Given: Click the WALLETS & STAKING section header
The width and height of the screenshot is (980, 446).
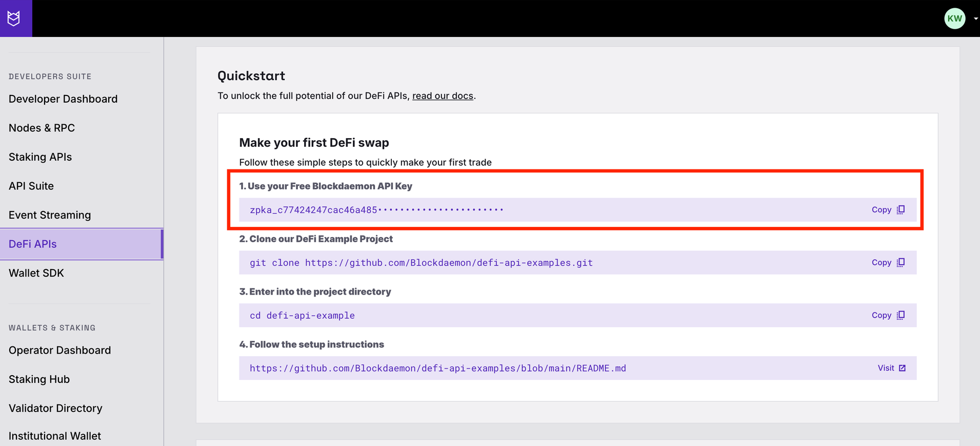Looking at the screenshot, I should 52,327.
